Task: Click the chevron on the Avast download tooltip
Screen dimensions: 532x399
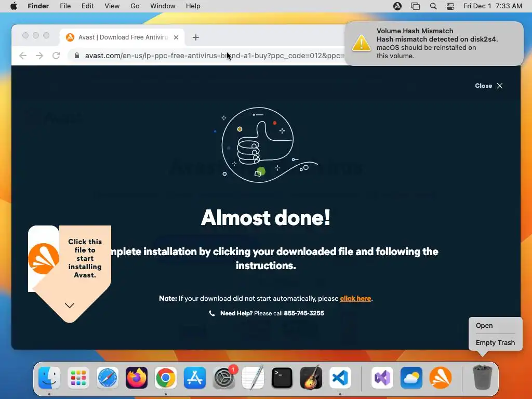Action: pos(70,305)
